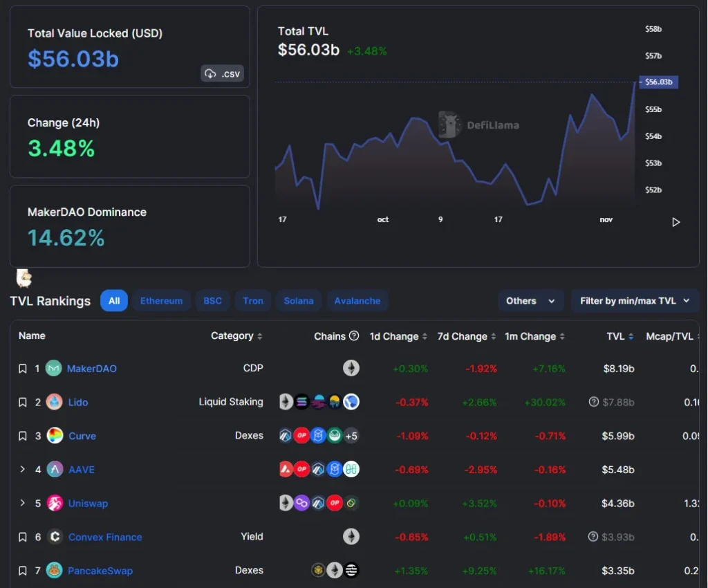Bookmark the Lido row

(x=23, y=403)
